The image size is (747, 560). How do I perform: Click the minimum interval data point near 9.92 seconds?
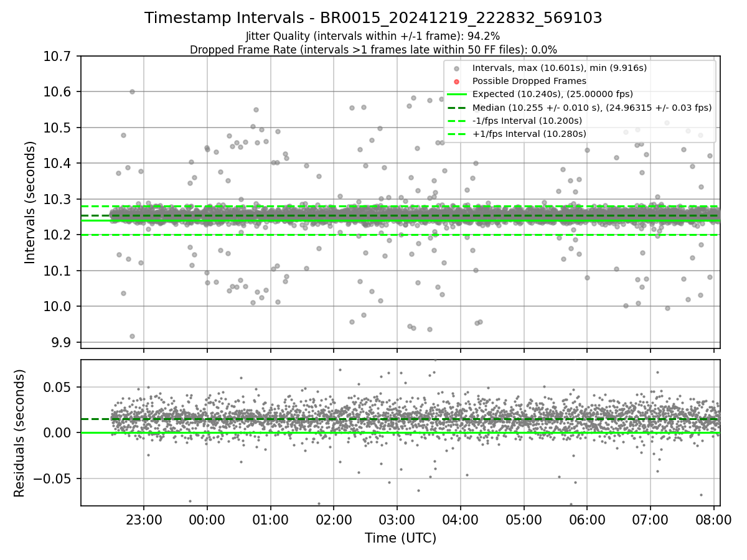click(x=132, y=336)
